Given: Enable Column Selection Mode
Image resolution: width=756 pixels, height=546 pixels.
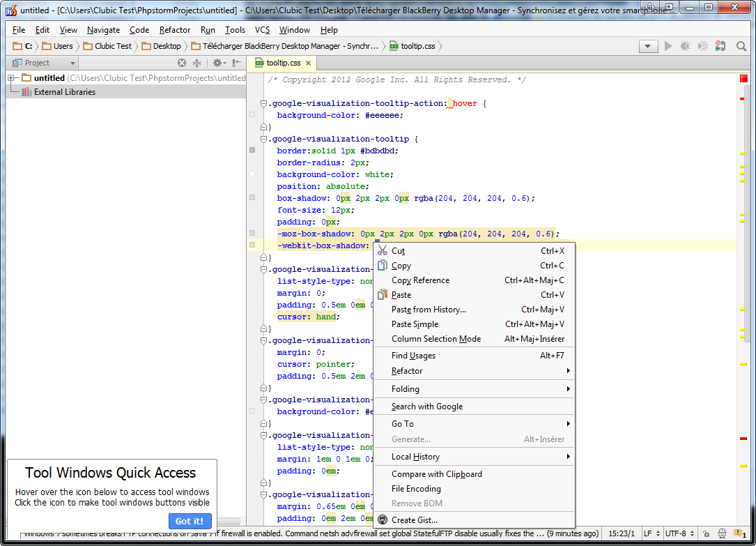Looking at the screenshot, I should [x=435, y=340].
